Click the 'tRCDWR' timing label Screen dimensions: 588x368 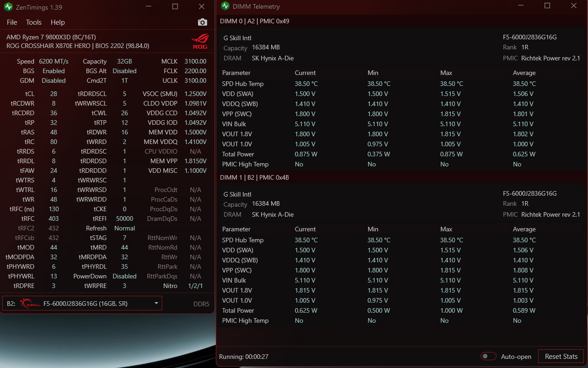click(22, 103)
